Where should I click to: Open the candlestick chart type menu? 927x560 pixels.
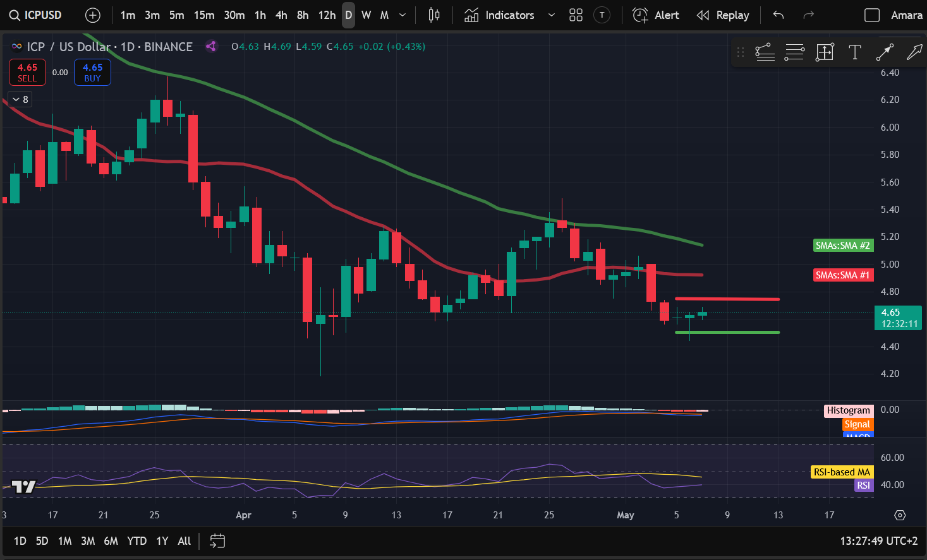click(434, 15)
